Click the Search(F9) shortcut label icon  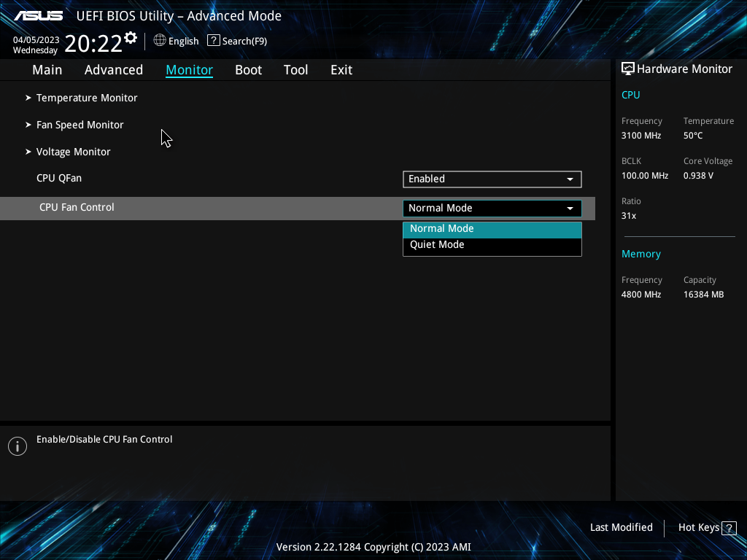click(x=213, y=40)
